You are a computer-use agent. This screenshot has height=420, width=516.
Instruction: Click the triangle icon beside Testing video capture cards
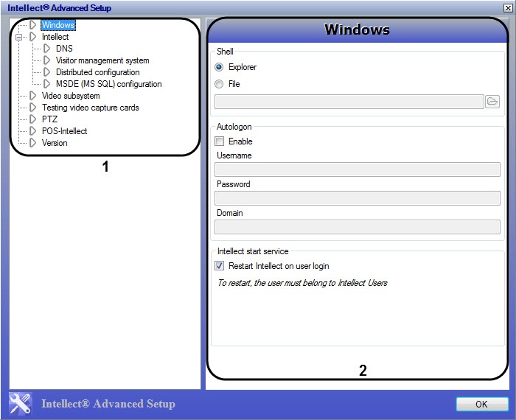32,108
